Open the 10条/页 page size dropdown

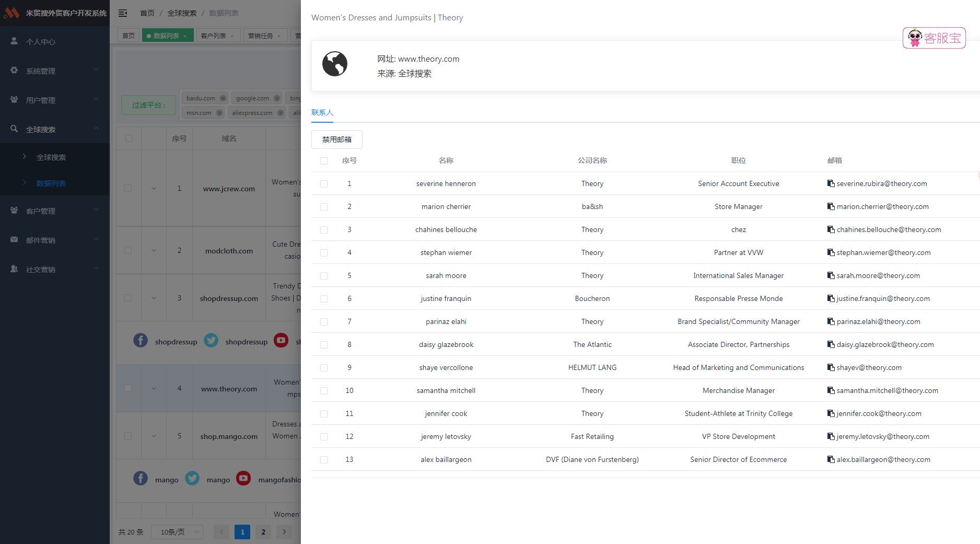click(177, 532)
